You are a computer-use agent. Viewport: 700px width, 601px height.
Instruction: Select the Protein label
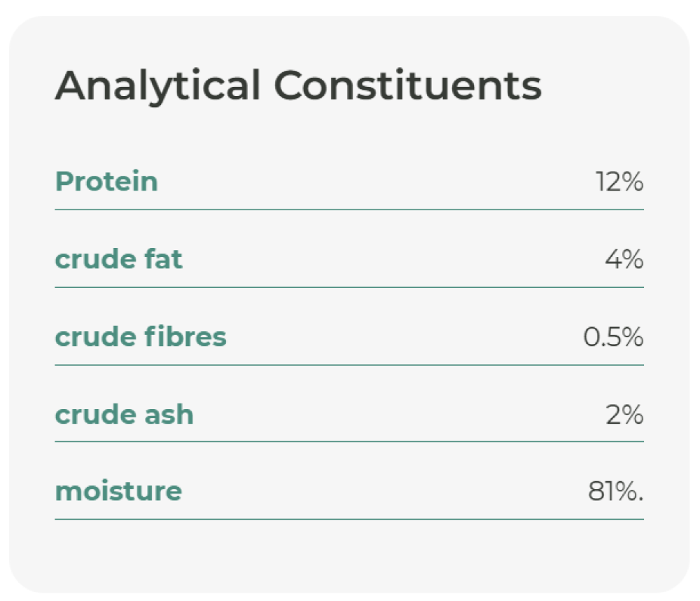point(106,182)
